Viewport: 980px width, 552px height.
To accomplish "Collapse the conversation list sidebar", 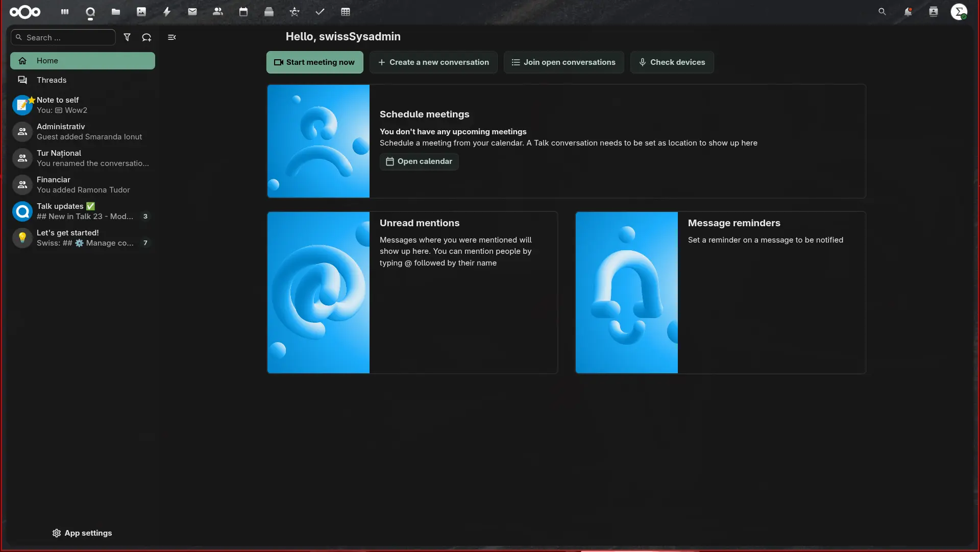I will [172, 37].
